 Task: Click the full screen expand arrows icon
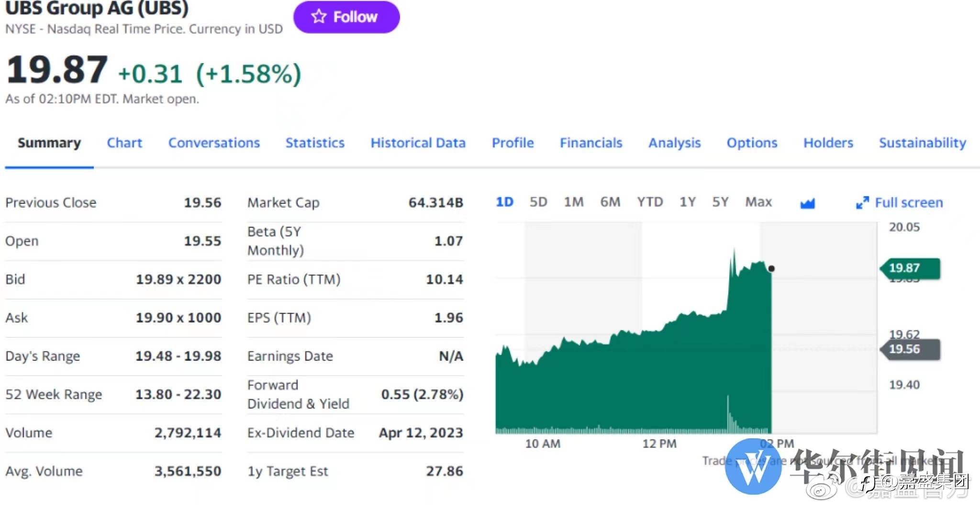tap(862, 203)
